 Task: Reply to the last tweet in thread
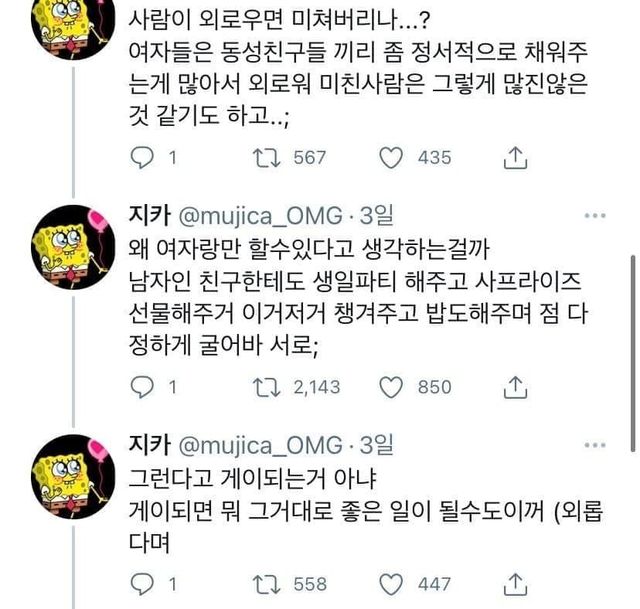(x=144, y=583)
